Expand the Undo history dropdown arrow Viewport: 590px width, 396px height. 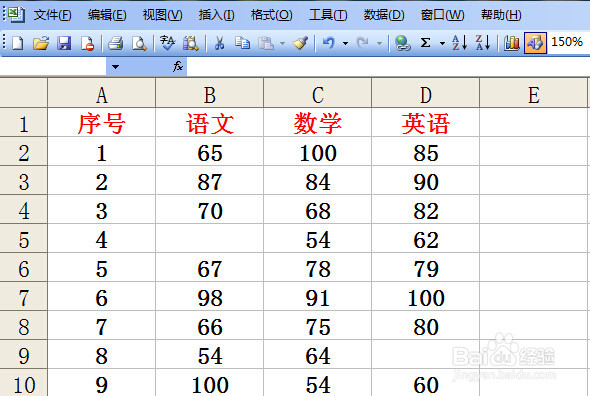pos(345,44)
